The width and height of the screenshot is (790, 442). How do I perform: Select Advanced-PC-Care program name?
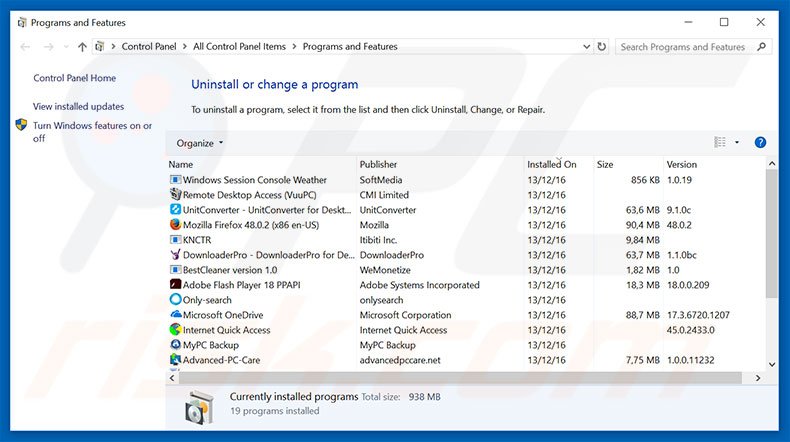[221, 360]
